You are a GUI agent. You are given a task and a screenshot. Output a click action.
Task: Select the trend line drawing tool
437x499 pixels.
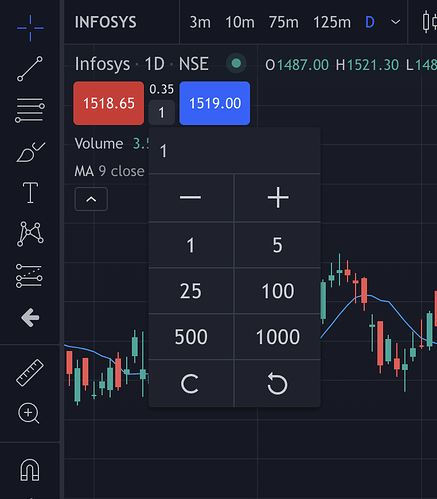click(x=30, y=69)
